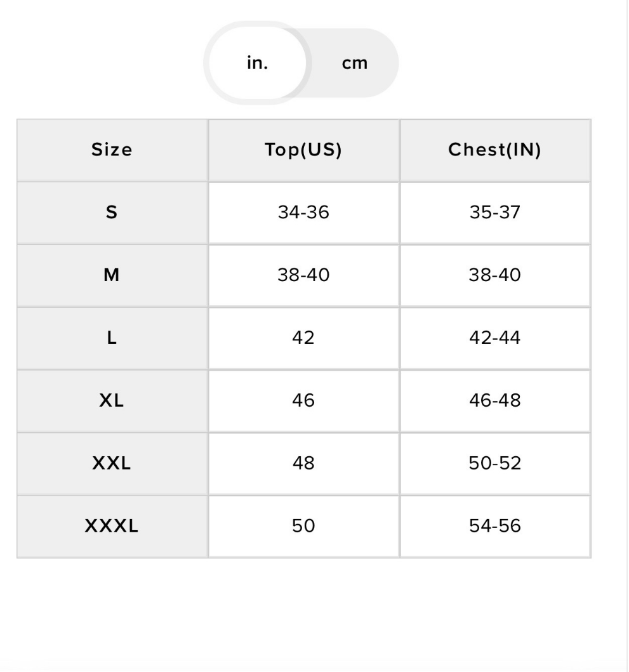Switch units to cm
The image size is (629, 672).
[x=355, y=63]
